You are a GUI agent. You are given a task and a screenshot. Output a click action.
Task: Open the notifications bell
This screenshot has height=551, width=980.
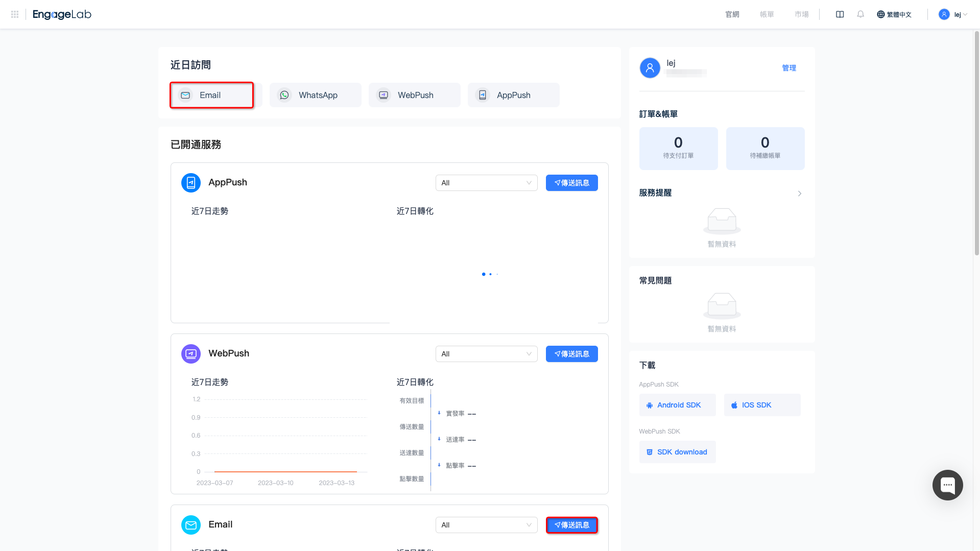861,14
